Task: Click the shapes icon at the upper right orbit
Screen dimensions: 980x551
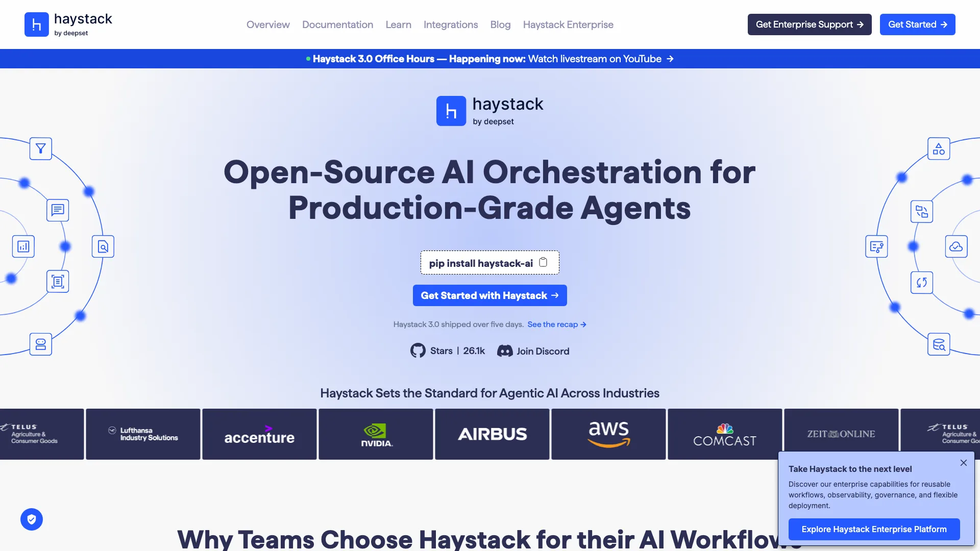Action: tap(939, 149)
